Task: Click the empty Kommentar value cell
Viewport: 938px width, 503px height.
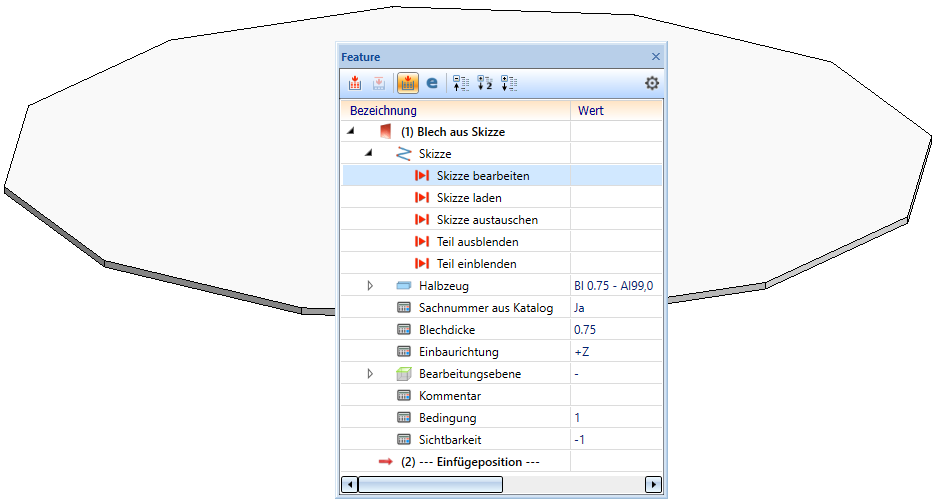Action: (x=616, y=396)
